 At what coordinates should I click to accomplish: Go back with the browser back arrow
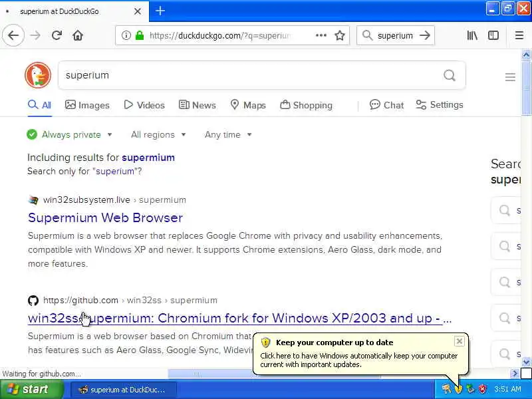[13, 35]
